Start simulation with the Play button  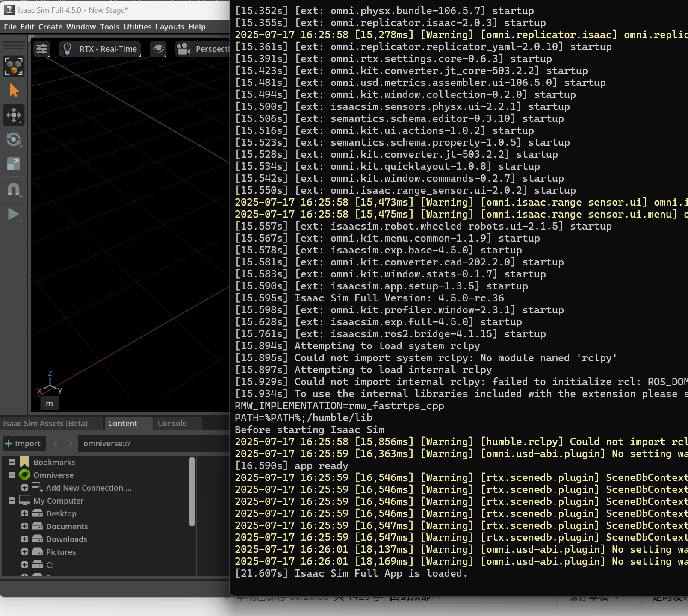14,214
